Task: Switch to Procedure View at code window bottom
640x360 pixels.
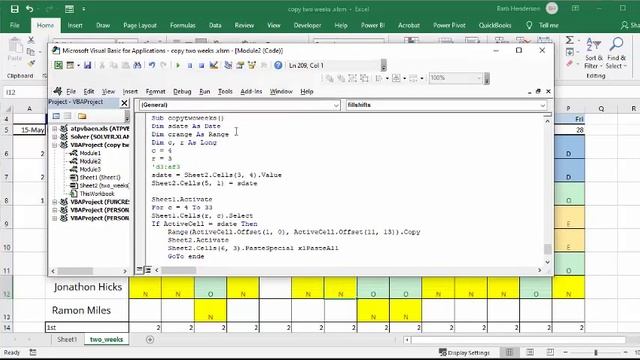Action: pyautogui.click(x=140, y=270)
